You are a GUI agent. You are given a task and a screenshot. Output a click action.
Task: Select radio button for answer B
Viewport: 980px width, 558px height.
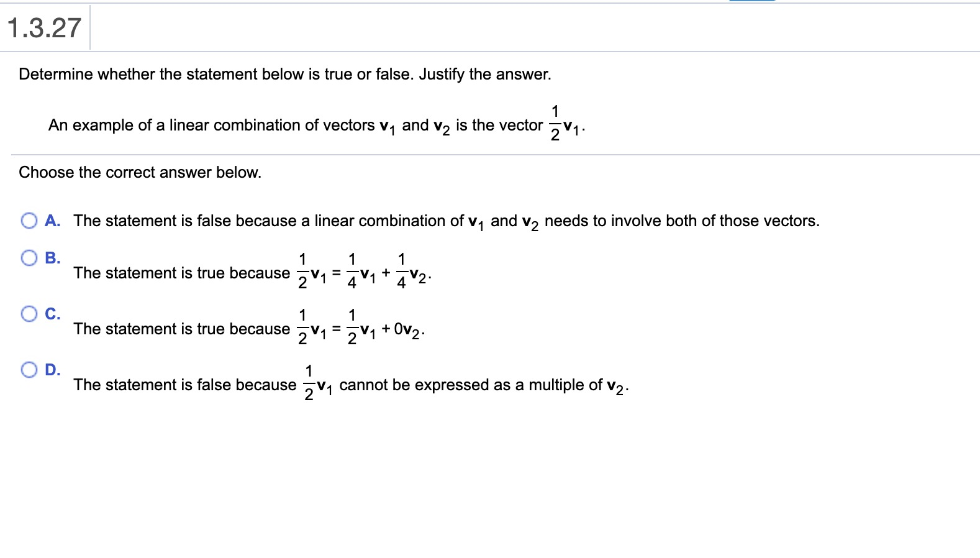[x=29, y=257]
